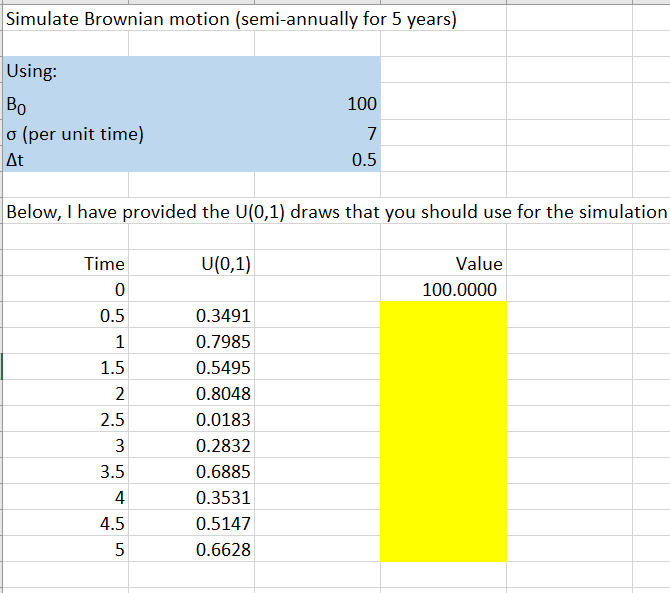The height and width of the screenshot is (593, 670).
Task: Select the 'σ (per unit time)' label cell
Action: [65, 133]
